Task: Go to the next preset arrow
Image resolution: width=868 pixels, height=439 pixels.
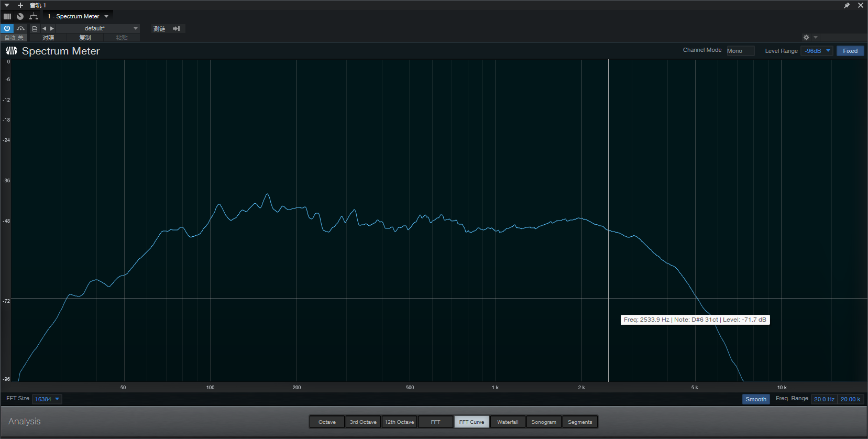Action: tap(52, 29)
